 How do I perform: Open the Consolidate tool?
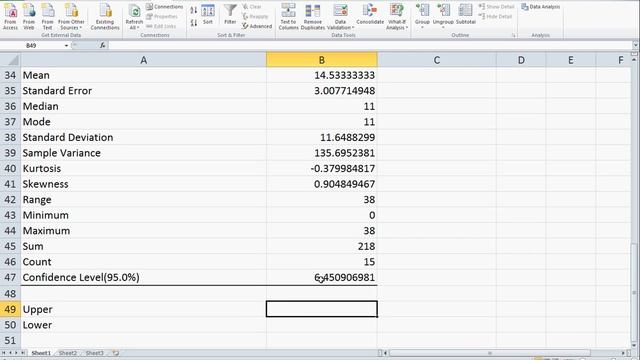coord(370,14)
